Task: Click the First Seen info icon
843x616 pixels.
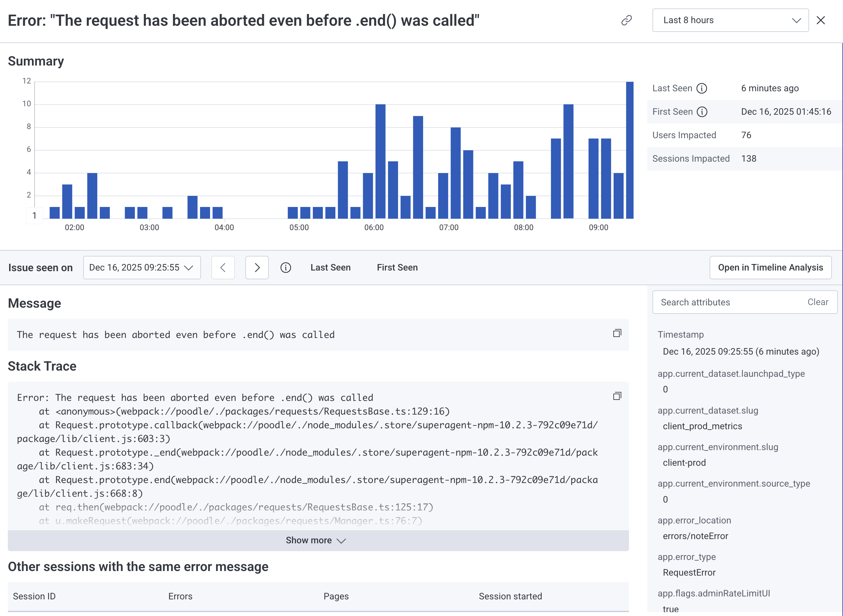Action: click(702, 112)
